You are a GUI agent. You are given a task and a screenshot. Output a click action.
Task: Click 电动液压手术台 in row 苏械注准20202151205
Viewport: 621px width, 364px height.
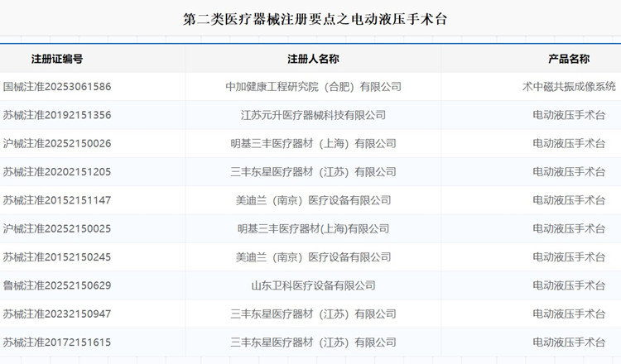point(569,172)
